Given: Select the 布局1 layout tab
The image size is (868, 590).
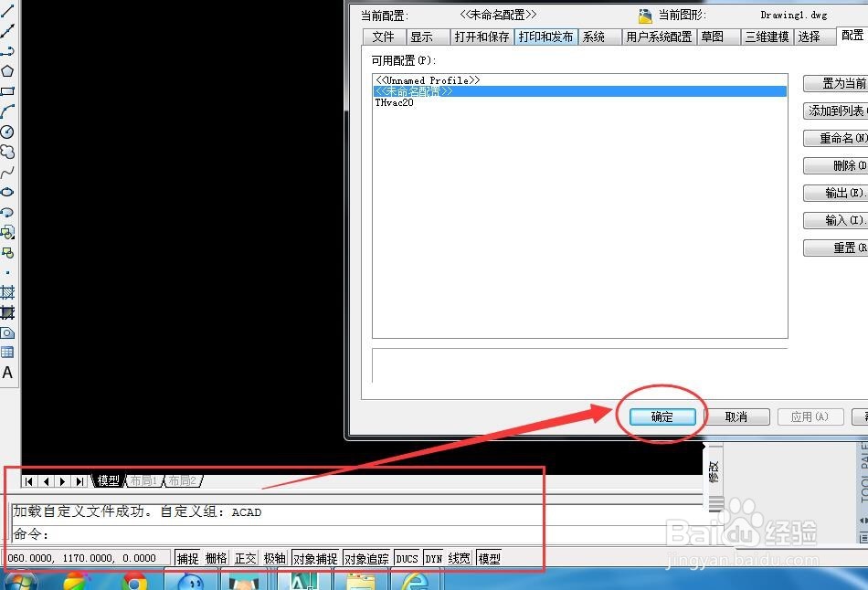Looking at the screenshot, I should coord(143,481).
